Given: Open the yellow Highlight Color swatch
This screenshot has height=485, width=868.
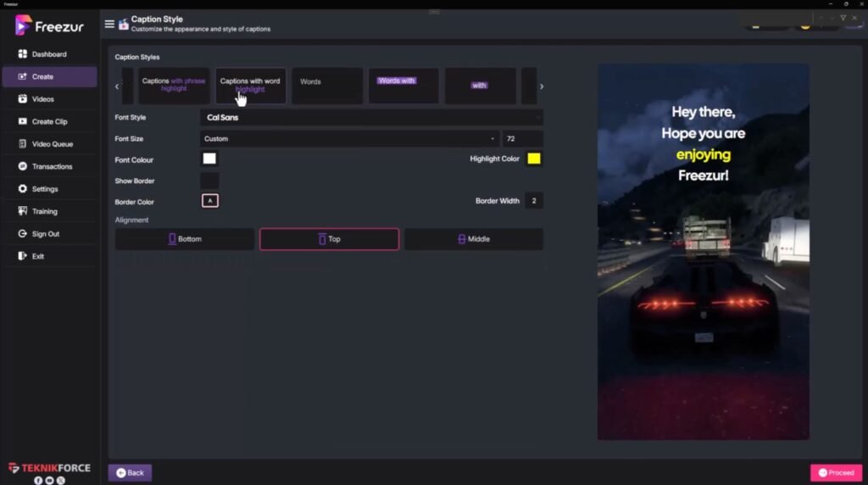Looking at the screenshot, I should tap(534, 159).
